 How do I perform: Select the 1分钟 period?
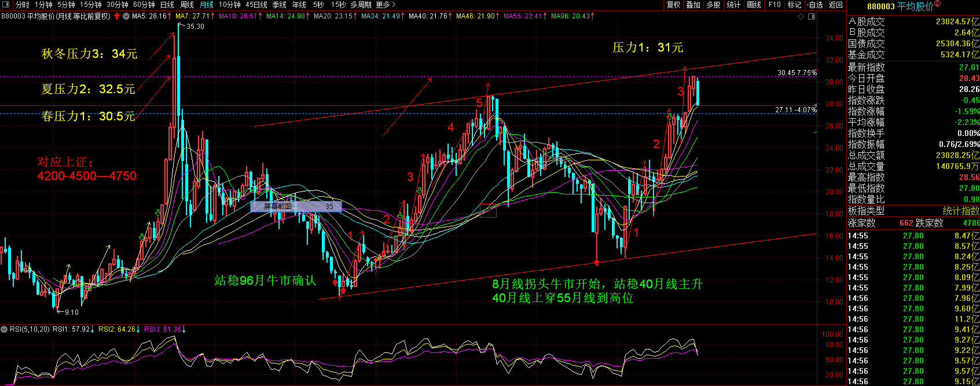point(43,5)
